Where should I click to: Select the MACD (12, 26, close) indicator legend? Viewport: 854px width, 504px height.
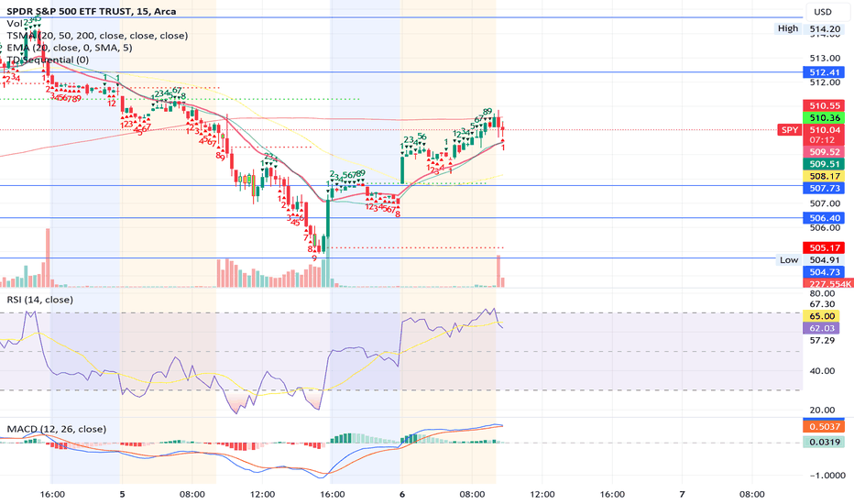[x=56, y=429]
